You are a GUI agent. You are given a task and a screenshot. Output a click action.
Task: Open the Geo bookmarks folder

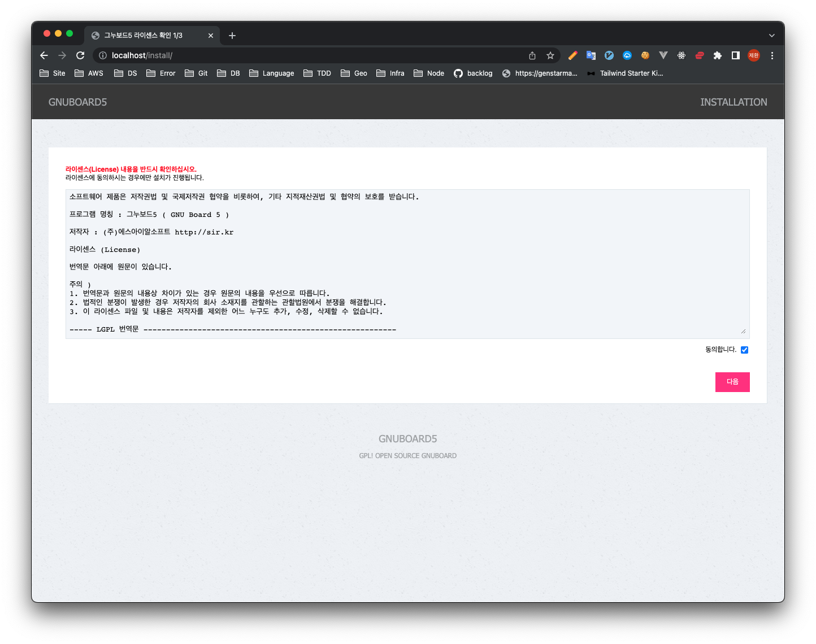coord(354,73)
